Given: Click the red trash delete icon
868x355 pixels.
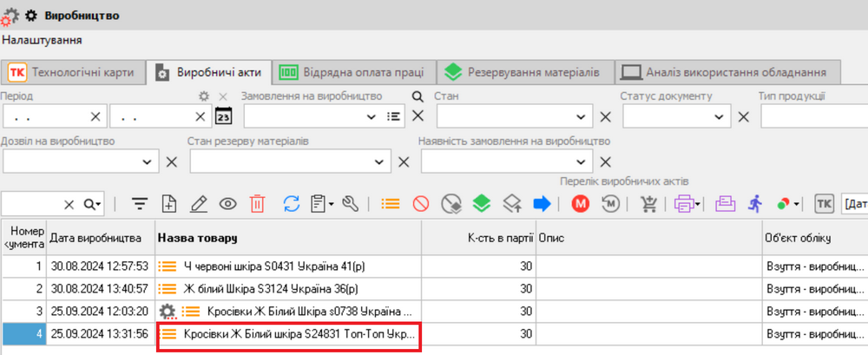Looking at the screenshot, I should pyautogui.click(x=258, y=204).
